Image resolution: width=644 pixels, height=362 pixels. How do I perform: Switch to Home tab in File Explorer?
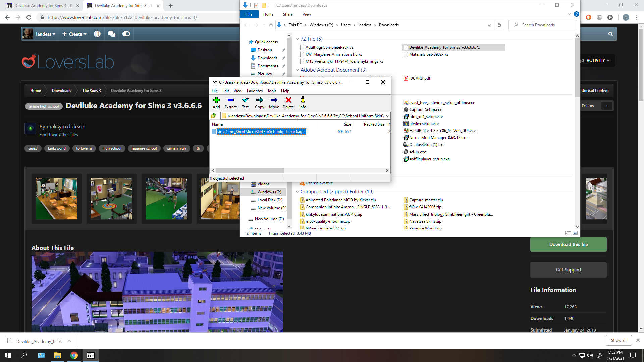[x=268, y=14]
